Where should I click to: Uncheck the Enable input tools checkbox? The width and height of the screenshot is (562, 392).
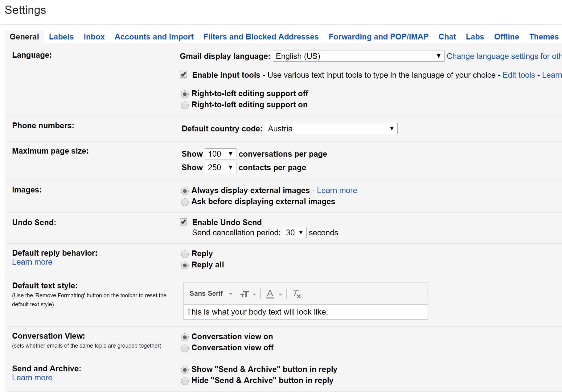[x=183, y=75]
